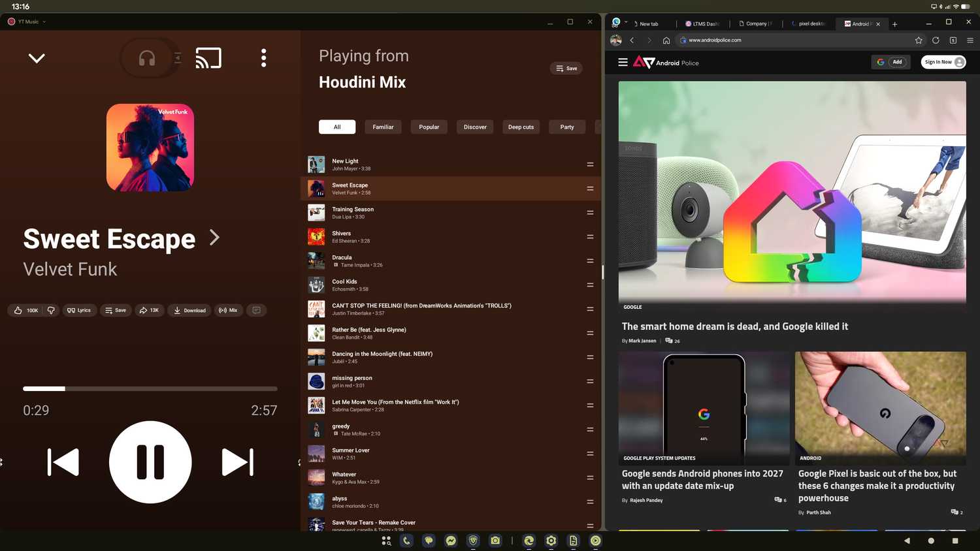Viewport: 980px width, 551px height.
Task: Share the song using the 13K share icon
Action: [x=149, y=310]
